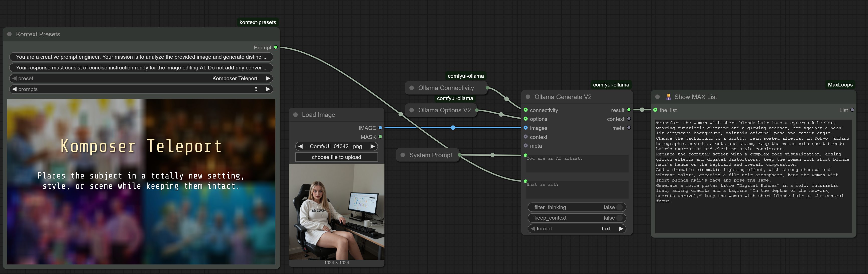This screenshot has height=274, width=868.
Task: Click the Load Image node collapse dot
Action: pos(295,115)
